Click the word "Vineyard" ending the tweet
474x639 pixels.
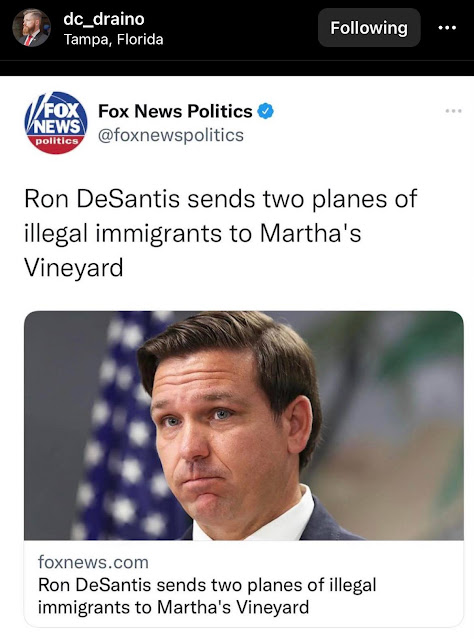(74, 267)
